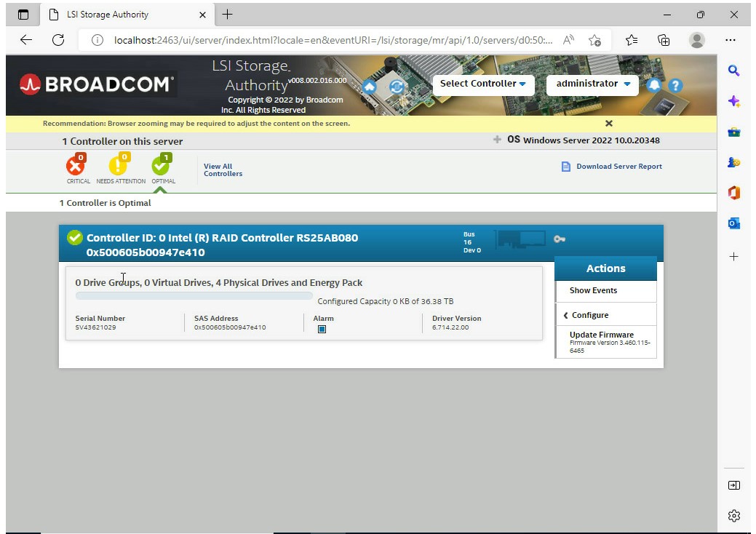Click Update Firmware action
756x534 pixels.
coord(602,335)
